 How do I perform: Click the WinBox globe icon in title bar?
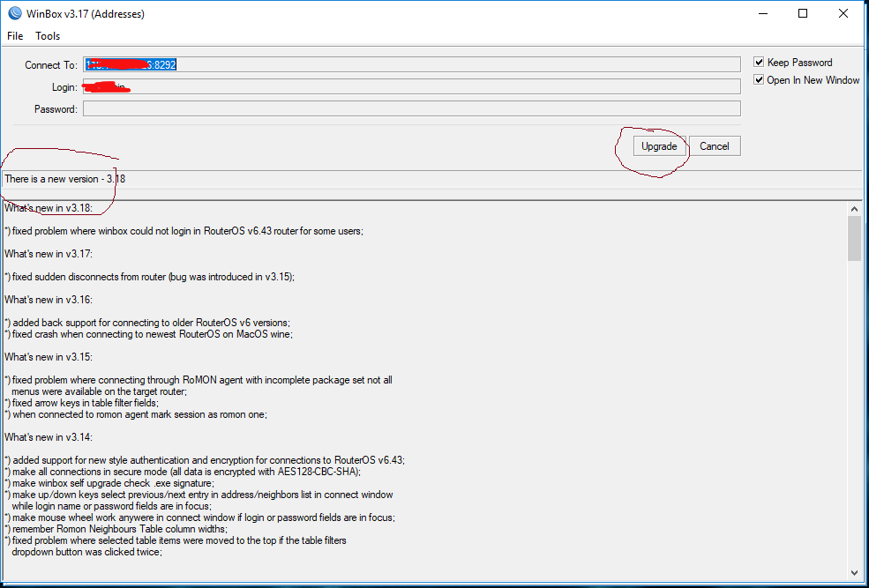pos(14,13)
